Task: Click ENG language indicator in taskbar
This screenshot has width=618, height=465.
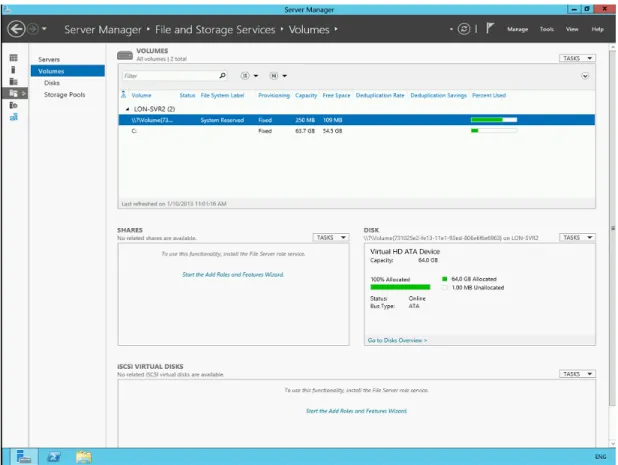Action: coord(600,457)
